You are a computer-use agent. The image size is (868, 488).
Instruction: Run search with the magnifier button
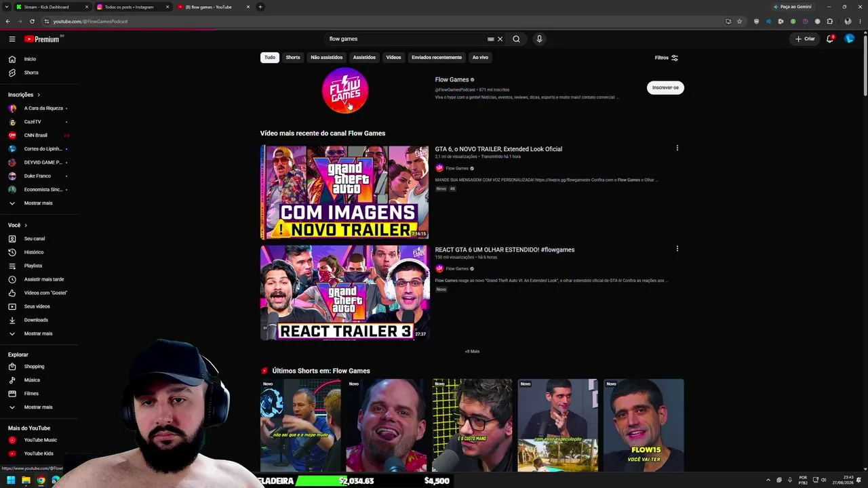pyautogui.click(x=516, y=39)
